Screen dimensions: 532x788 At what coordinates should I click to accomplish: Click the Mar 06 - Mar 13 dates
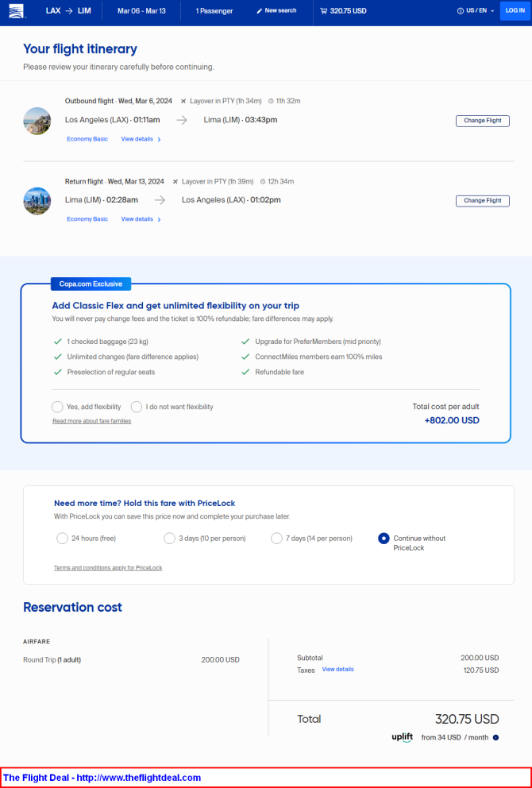141,11
